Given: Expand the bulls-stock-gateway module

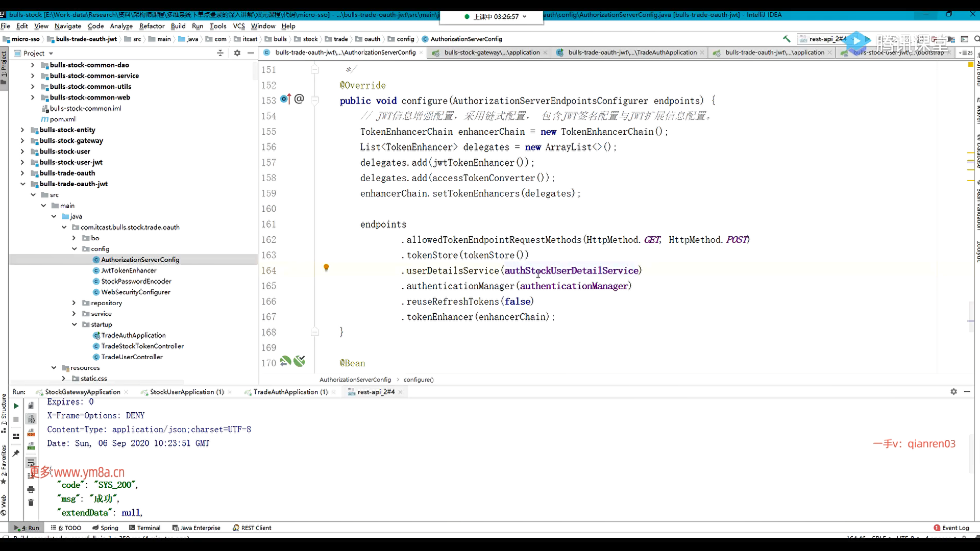Looking at the screenshot, I should [22, 141].
